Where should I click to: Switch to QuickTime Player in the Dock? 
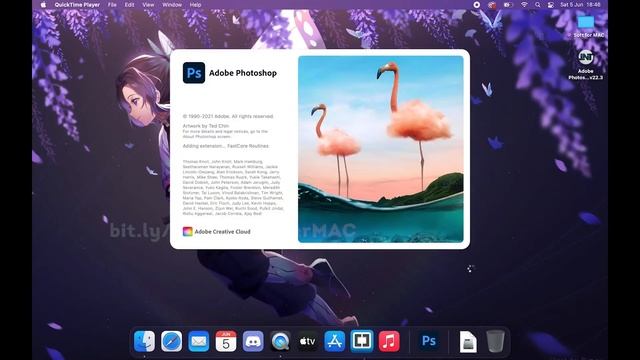(280, 341)
